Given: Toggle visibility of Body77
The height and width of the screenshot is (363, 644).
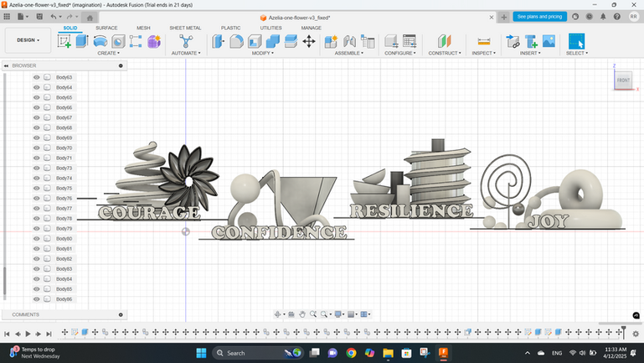Looking at the screenshot, I should coord(37,209).
